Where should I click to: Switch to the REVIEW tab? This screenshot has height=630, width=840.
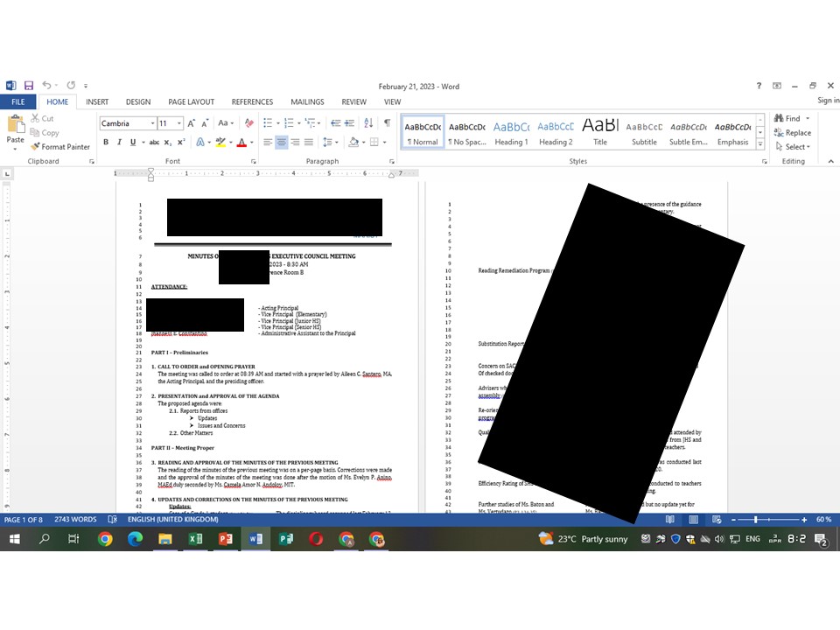pyautogui.click(x=354, y=101)
